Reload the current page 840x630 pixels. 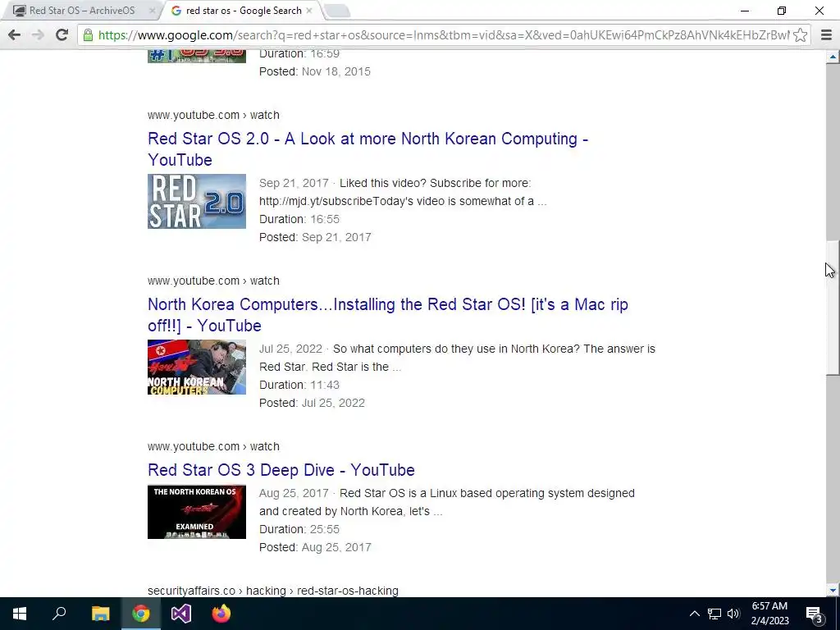click(x=62, y=34)
